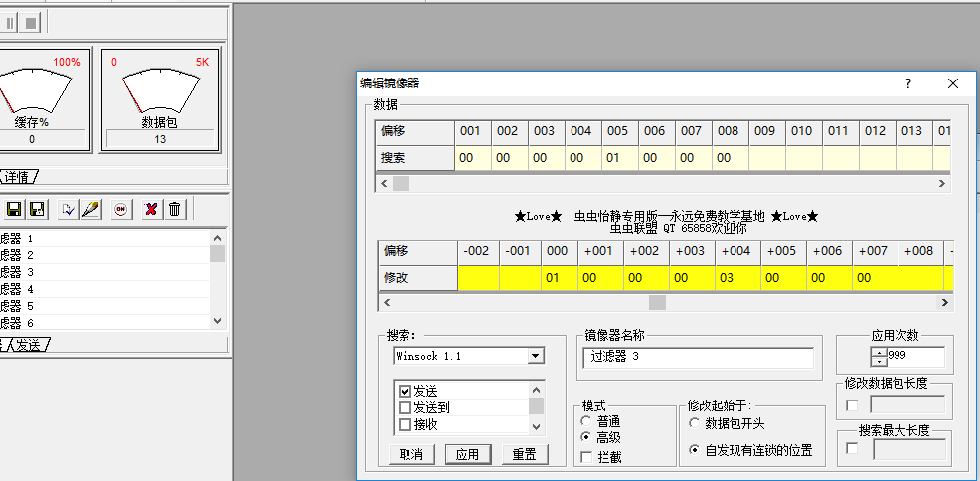Click modify cell under offset -002
This screenshot has height=481, width=980.
click(x=478, y=278)
